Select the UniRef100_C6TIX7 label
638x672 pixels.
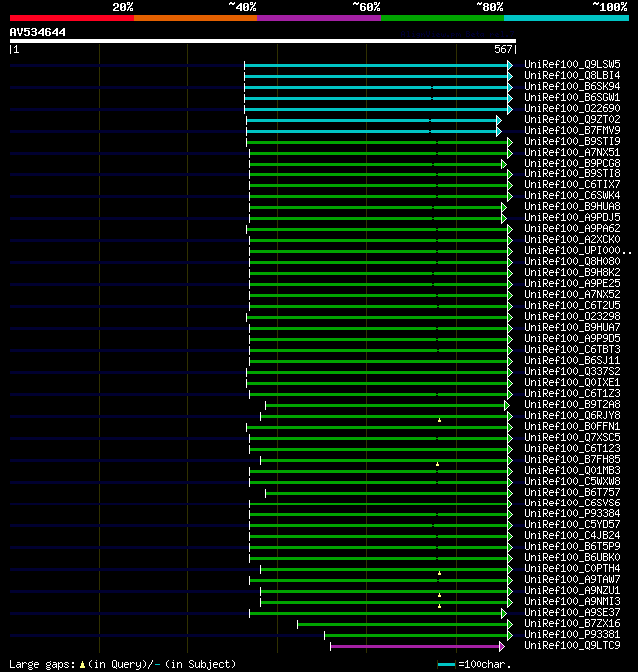pyautogui.click(x=572, y=184)
